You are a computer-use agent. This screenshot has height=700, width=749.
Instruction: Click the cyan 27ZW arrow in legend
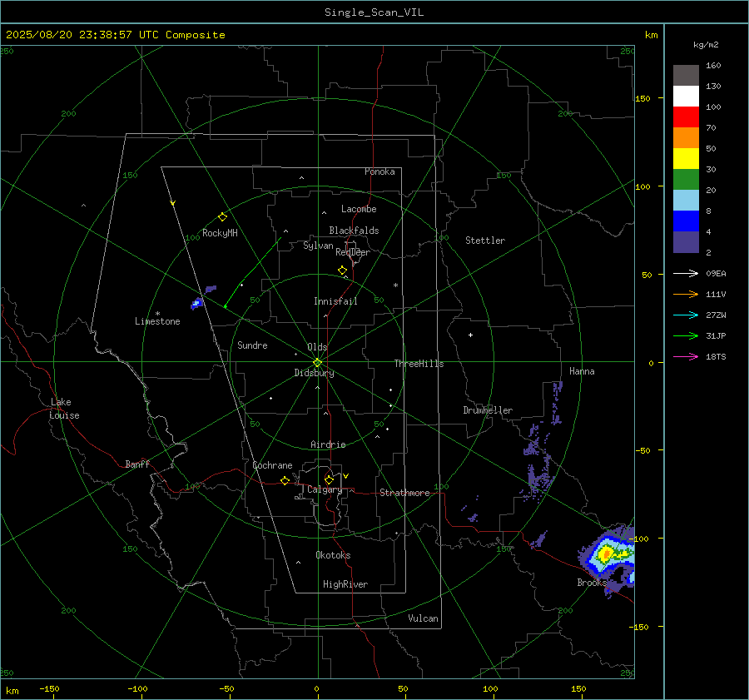[x=686, y=315]
